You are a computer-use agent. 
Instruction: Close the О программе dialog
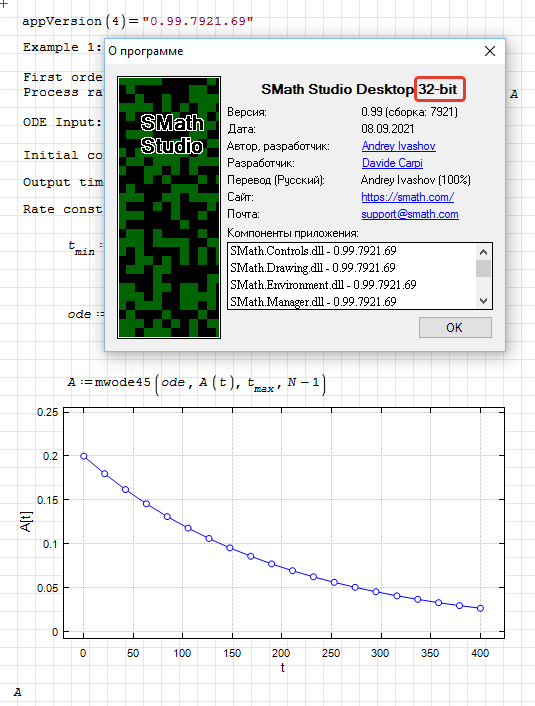490,51
